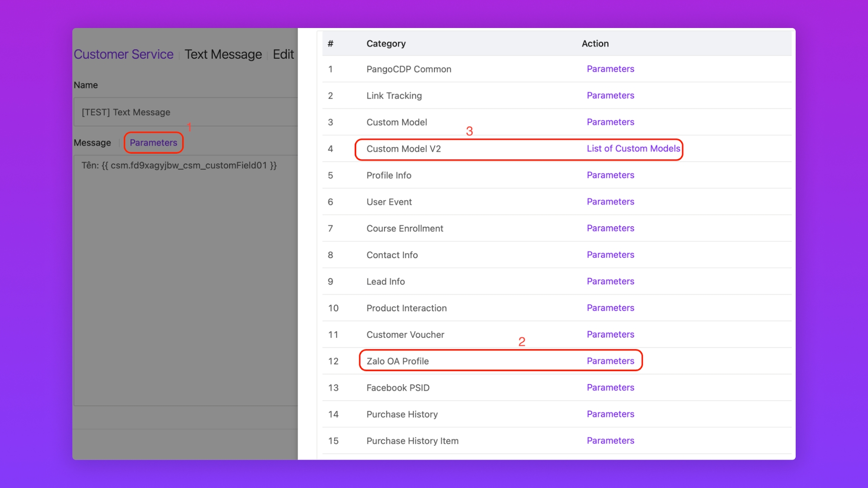868x488 pixels.
Task: Open Parameters for Product Interaction
Action: [x=610, y=308]
